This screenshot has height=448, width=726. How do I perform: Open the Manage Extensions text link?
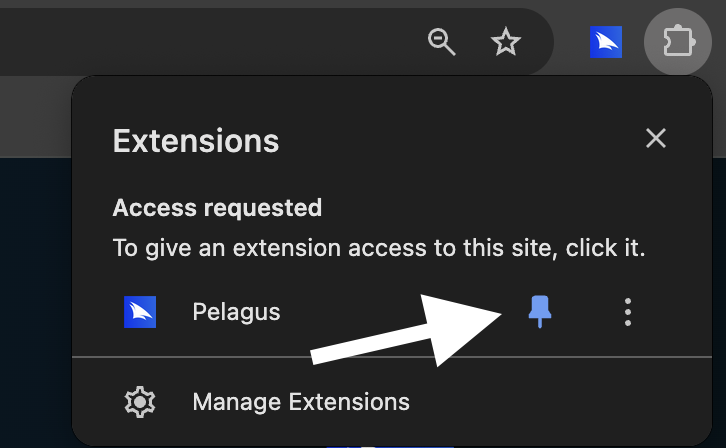(x=301, y=402)
